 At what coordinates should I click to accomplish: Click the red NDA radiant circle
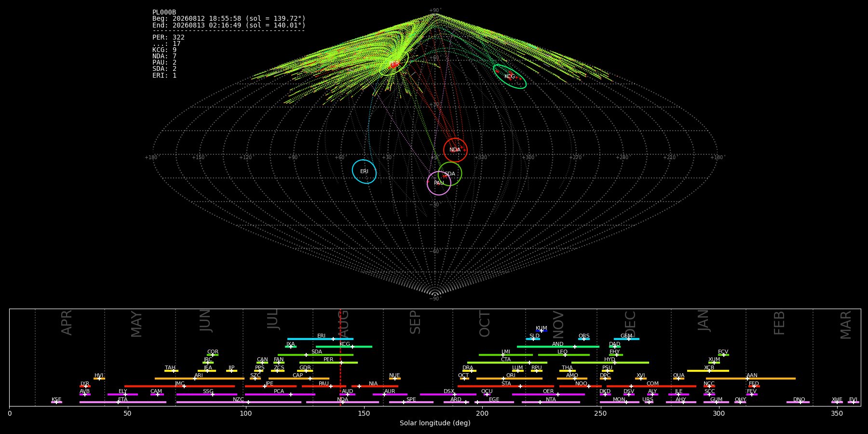(x=455, y=150)
